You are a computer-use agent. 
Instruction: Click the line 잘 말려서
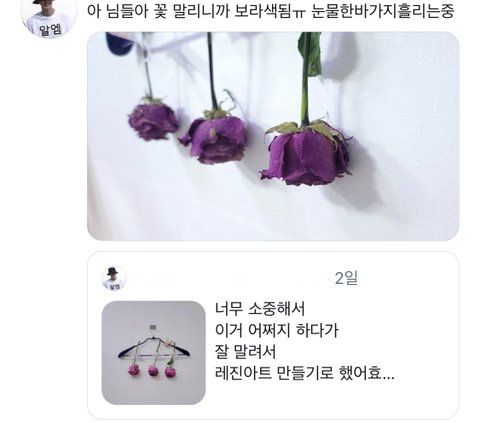pos(245,352)
